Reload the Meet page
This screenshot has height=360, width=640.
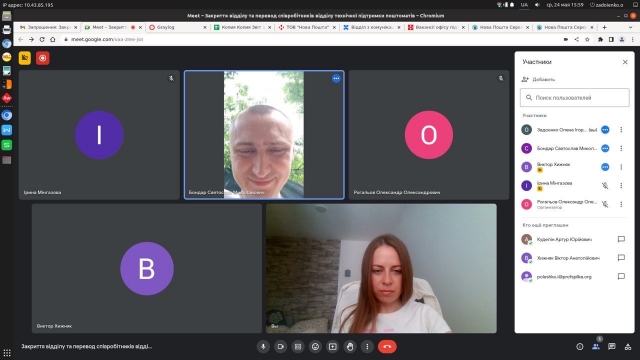(42, 40)
